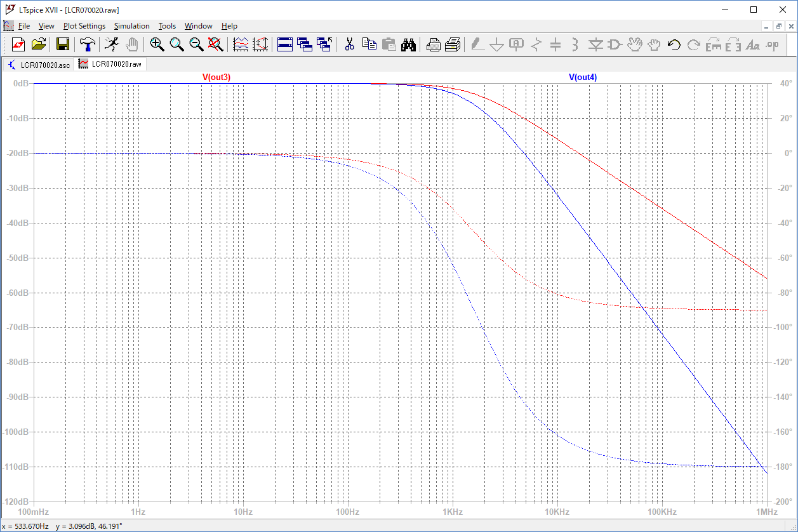798x532 pixels.
Task: Click the 1KHz frequency axis label
Action: pos(451,512)
